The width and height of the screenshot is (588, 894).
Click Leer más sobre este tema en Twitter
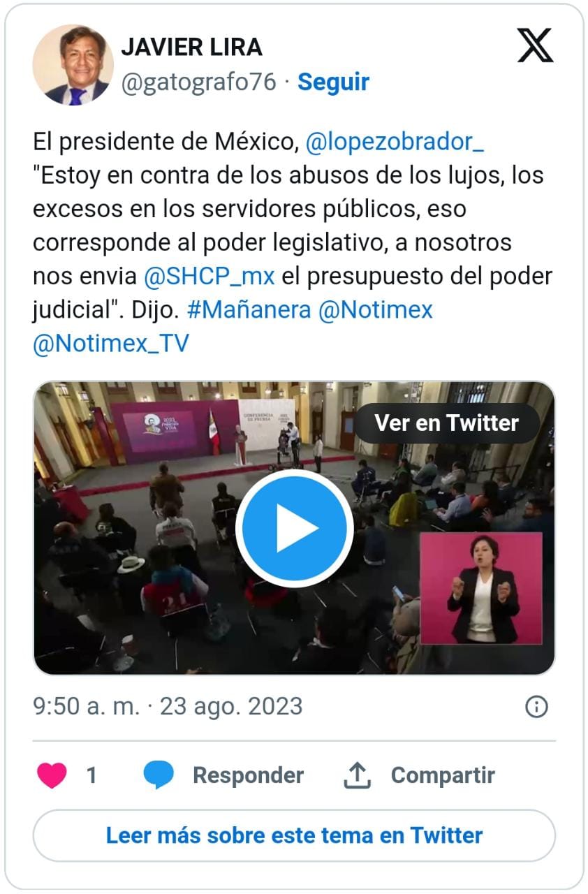pos(294,835)
